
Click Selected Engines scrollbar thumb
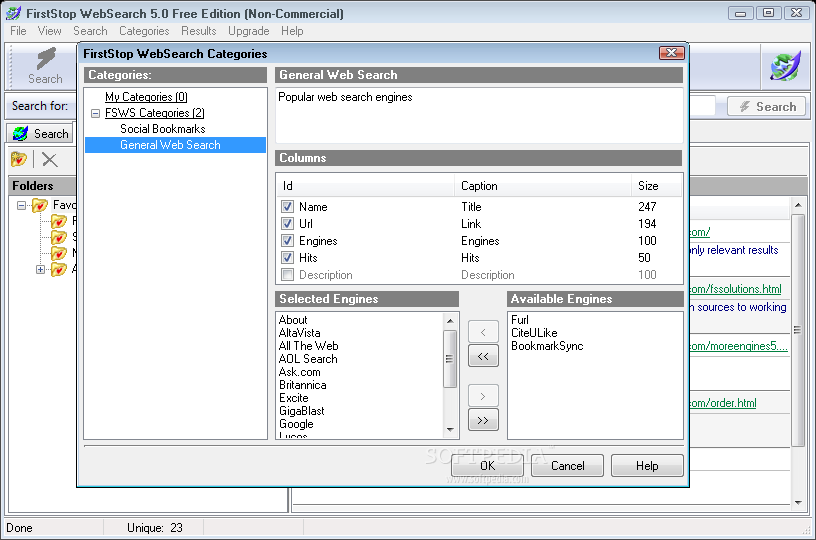(450, 359)
